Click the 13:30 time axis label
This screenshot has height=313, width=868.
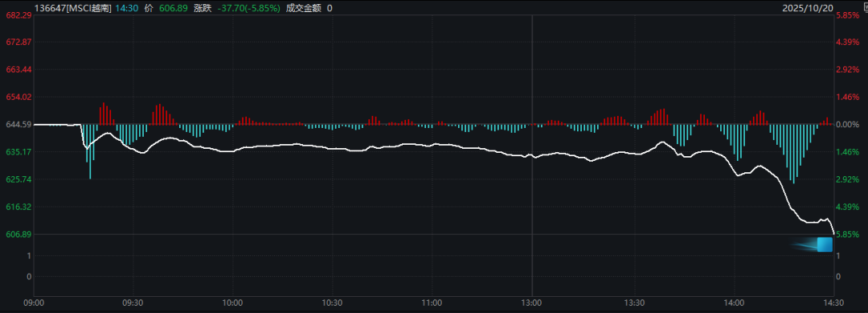point(633,303)
